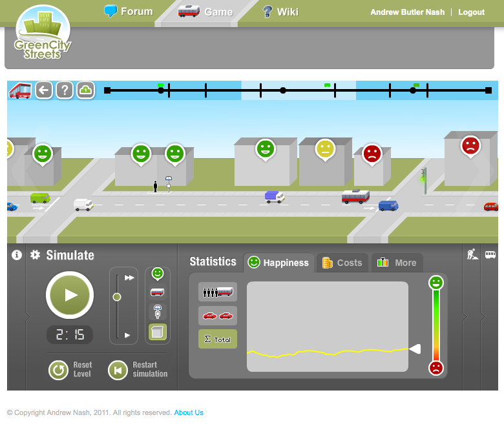Viewport: 504px width, 437px height.
Task: Show bus passengers happiness graph
Action: coord(218,292)
